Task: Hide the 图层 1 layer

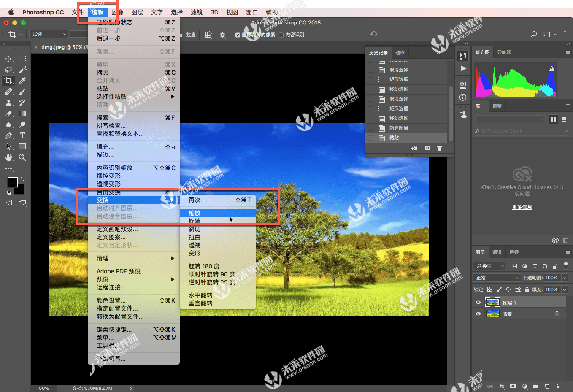Action: 478,303
